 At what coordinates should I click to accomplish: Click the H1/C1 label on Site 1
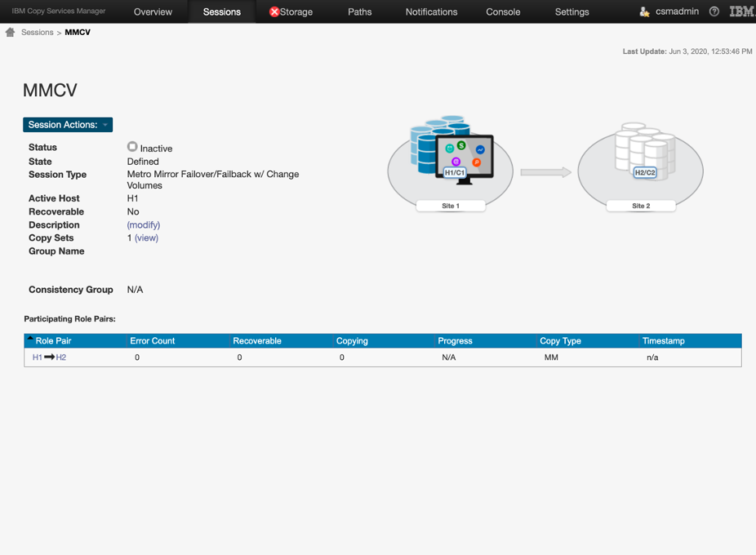[x=454, y=173]
